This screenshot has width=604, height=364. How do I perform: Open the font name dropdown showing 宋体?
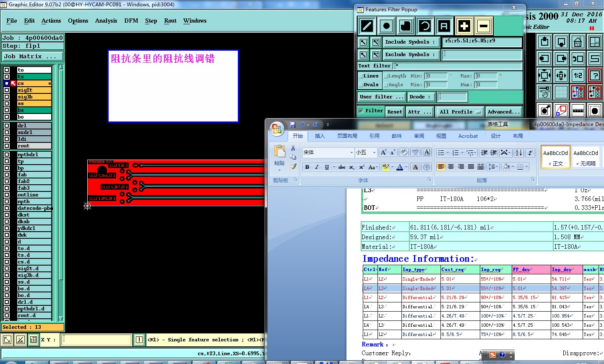[351, 152]
